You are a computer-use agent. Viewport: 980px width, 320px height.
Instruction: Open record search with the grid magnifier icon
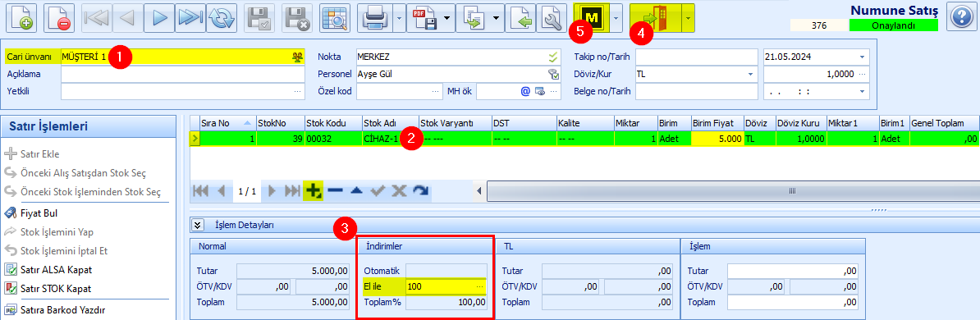(335, 19)
